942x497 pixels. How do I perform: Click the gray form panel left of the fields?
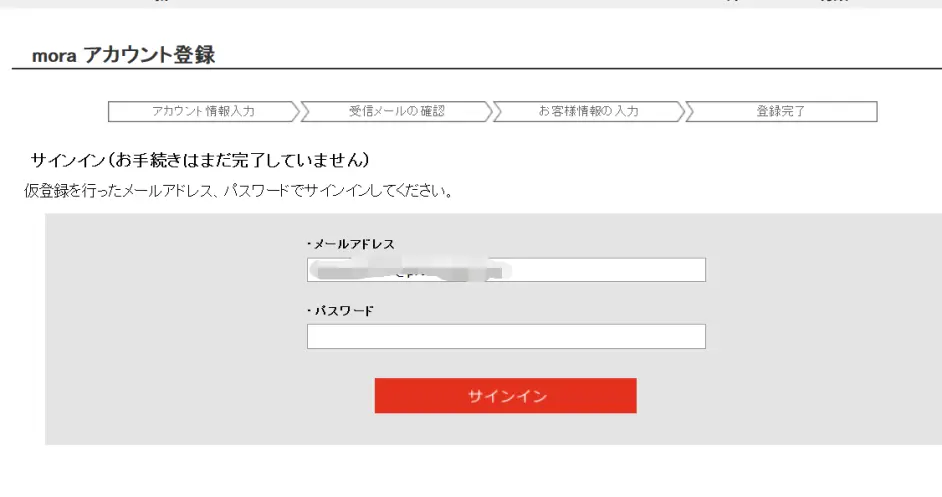click(175, 329)
